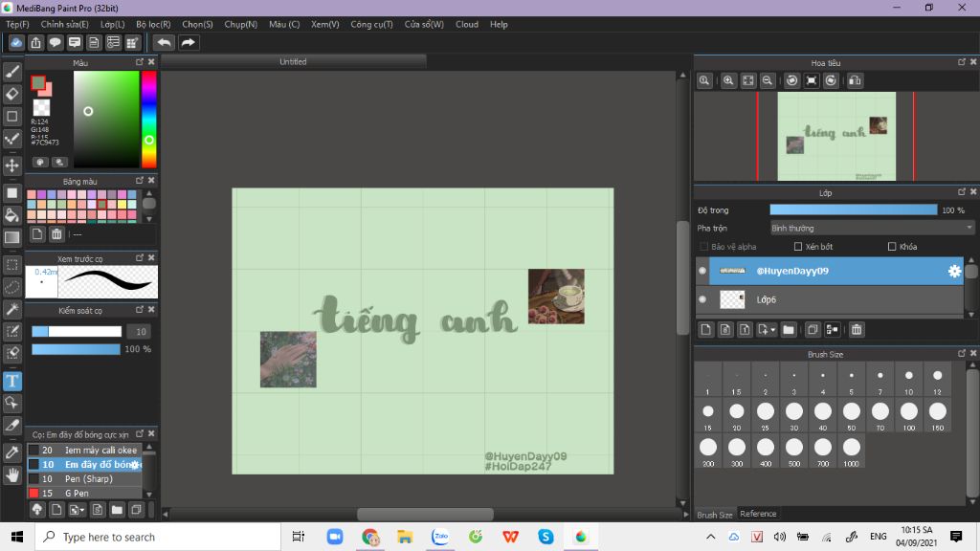This screenshot has width=980, height=551.
Task: Select the Hand tool
Action: click(11, 475)
